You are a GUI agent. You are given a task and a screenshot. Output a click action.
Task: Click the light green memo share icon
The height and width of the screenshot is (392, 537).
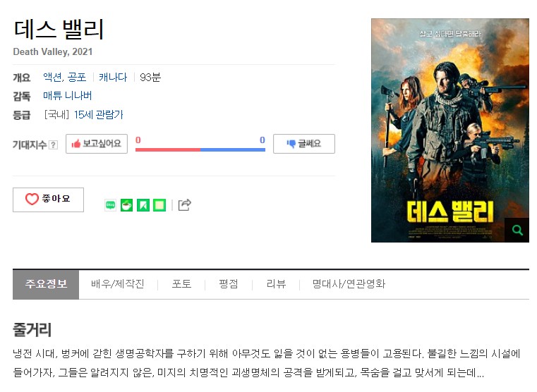[159, 205]
